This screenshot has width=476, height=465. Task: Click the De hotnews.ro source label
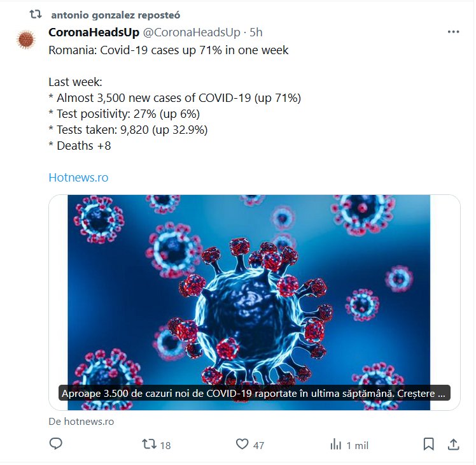coord(81,422)
